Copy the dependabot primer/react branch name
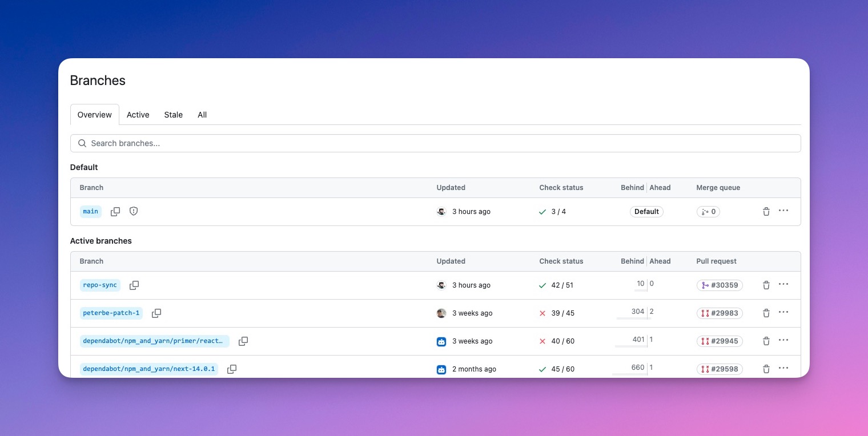The image size is (868, 436). 243,341
